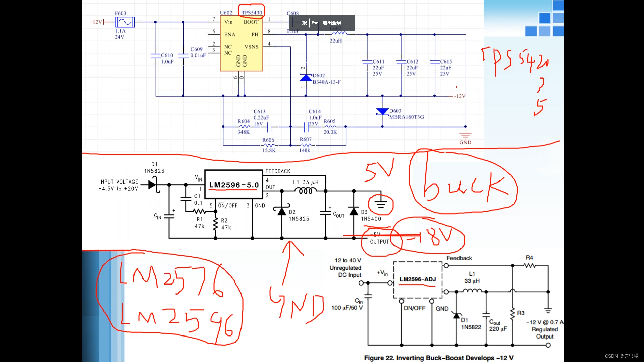644x362 pixels.
Task: Click the Figure 22 Inverting Buck-Boost caption
Action: tap(439, 358)
